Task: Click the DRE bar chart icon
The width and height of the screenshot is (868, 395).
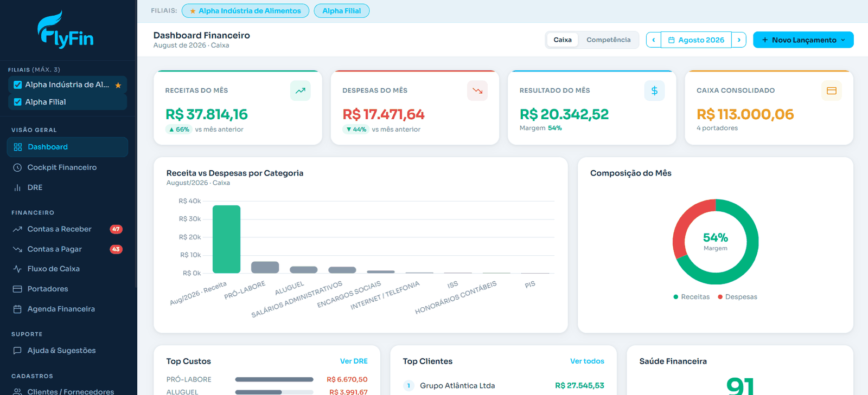Action: coord(17,187)
